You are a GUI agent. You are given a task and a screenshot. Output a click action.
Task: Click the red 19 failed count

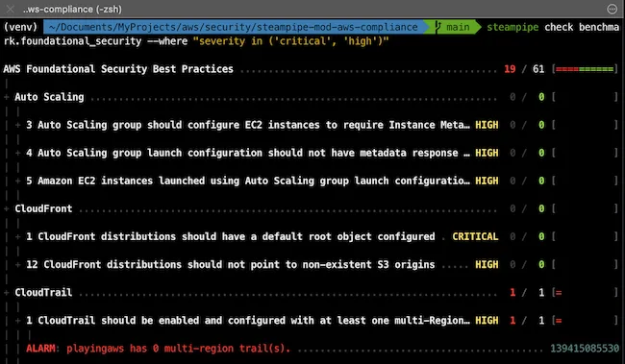[510, 69]
